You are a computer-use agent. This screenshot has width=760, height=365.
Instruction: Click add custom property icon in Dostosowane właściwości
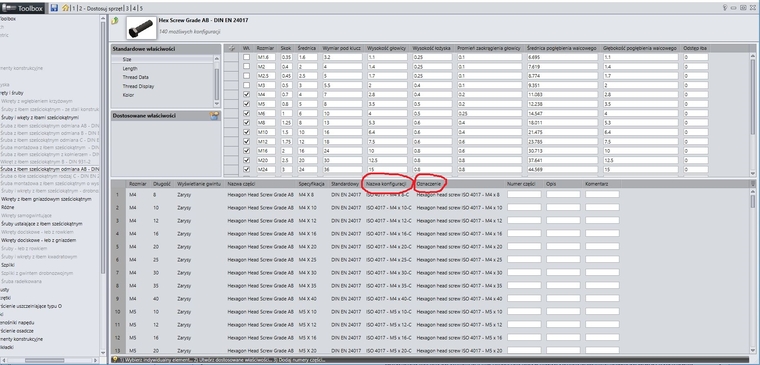[214, 116]
